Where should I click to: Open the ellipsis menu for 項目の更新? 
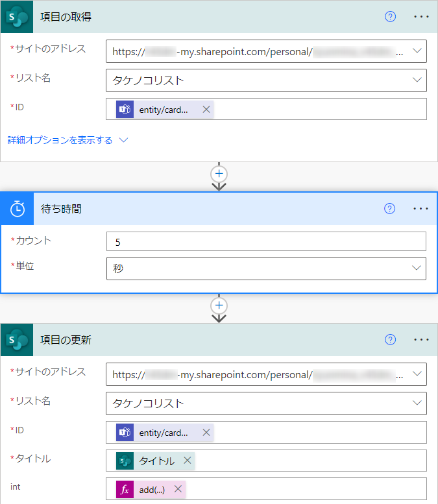tap(421, 340)
